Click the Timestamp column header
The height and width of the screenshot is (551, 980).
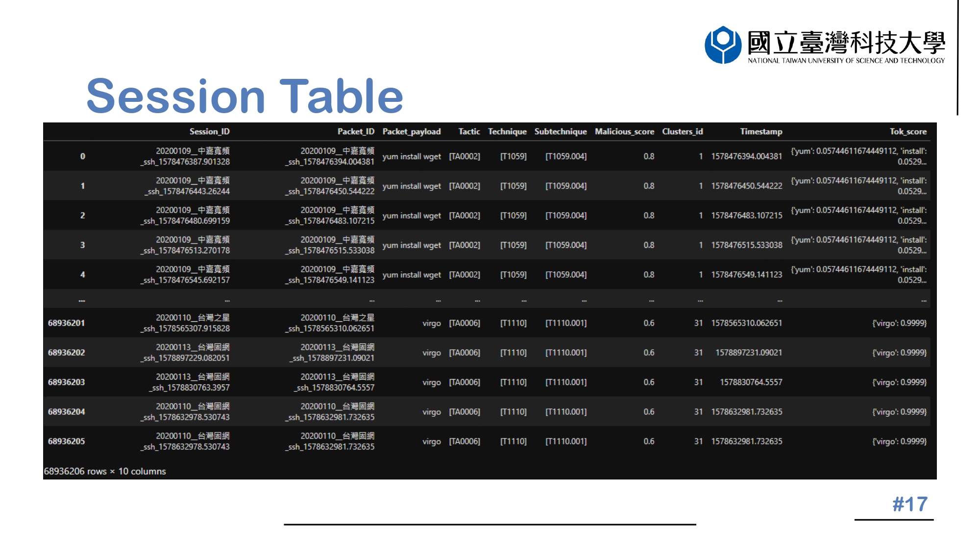(x=761, y=131)
